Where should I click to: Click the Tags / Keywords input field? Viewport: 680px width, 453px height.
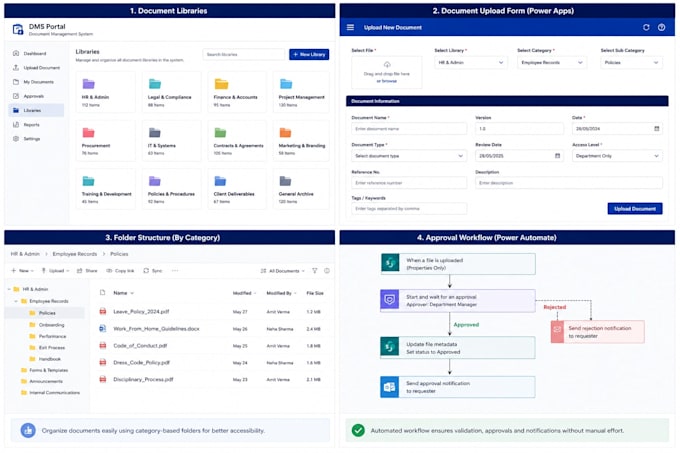tap(409, 209)
